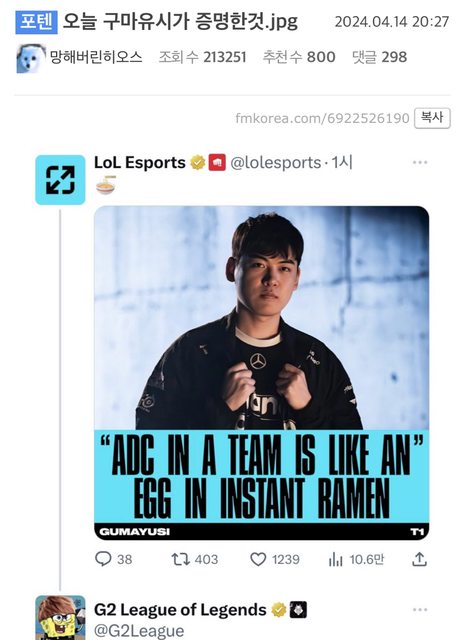This screenshot has width=465, height=640.
Task: Click the share upload icon
Action: click(419, 559)
